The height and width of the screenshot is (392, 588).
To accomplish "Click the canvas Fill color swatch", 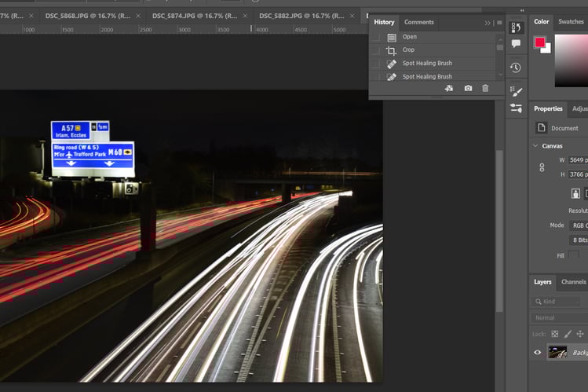I will coord(573,255).
